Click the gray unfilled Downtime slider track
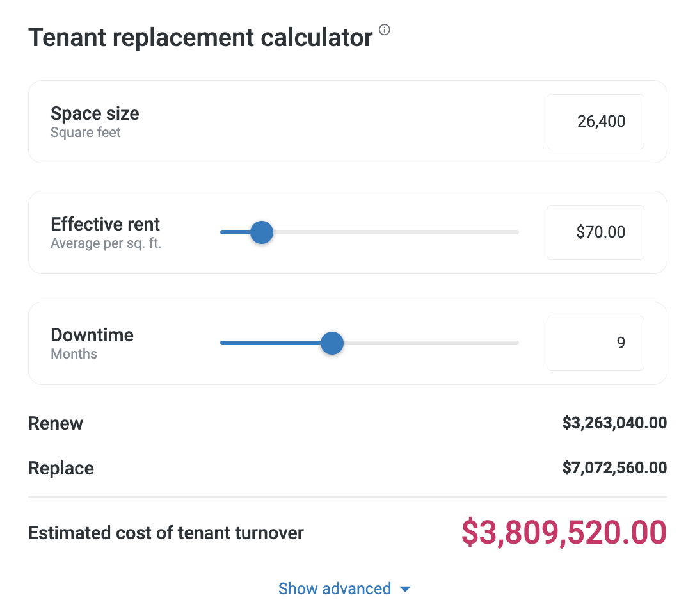This screenshot has height=616, width=695. 429,343
